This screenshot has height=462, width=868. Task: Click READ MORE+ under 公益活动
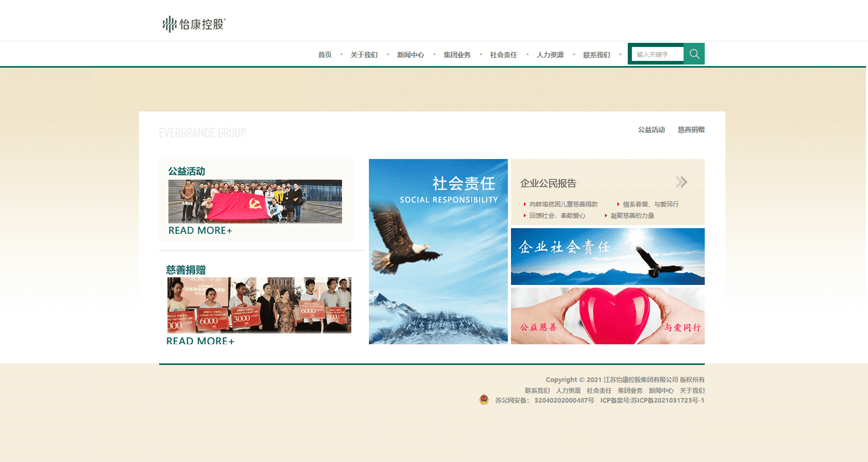pyautogui.click(x=200, y=231)
